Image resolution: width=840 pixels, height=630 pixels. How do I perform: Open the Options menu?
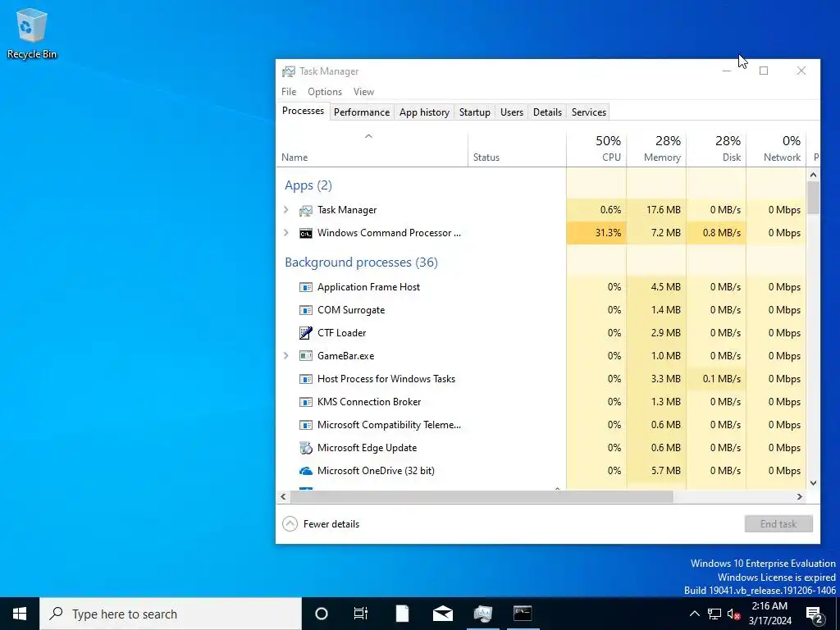[x=325, y=92]
